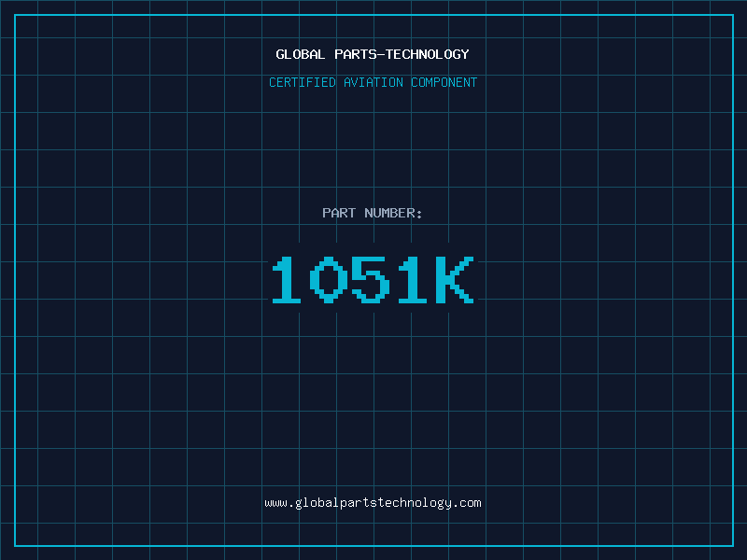Viewport: 747px width, 560px height.
Task: Open the www.globalpartstechnology.com website link
Action: pyautogui.click(x=373, y=503)
